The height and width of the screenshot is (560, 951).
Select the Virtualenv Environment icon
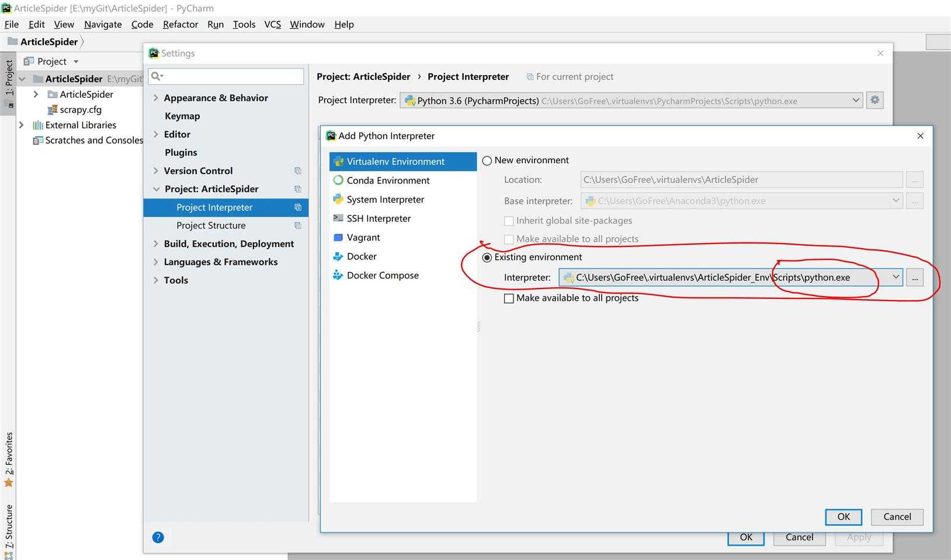click(x=338, y=162)
